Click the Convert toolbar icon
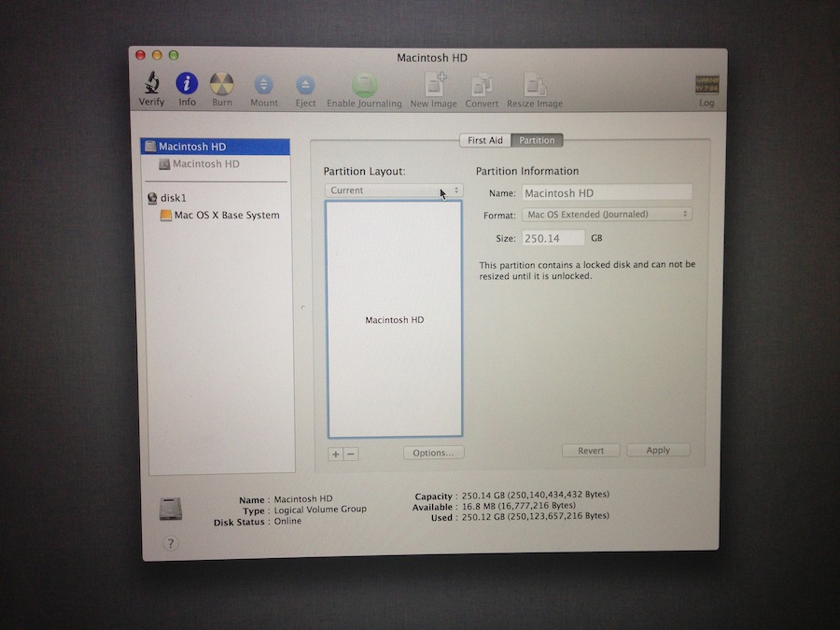The image size is (840, 630). coord(482,85)
